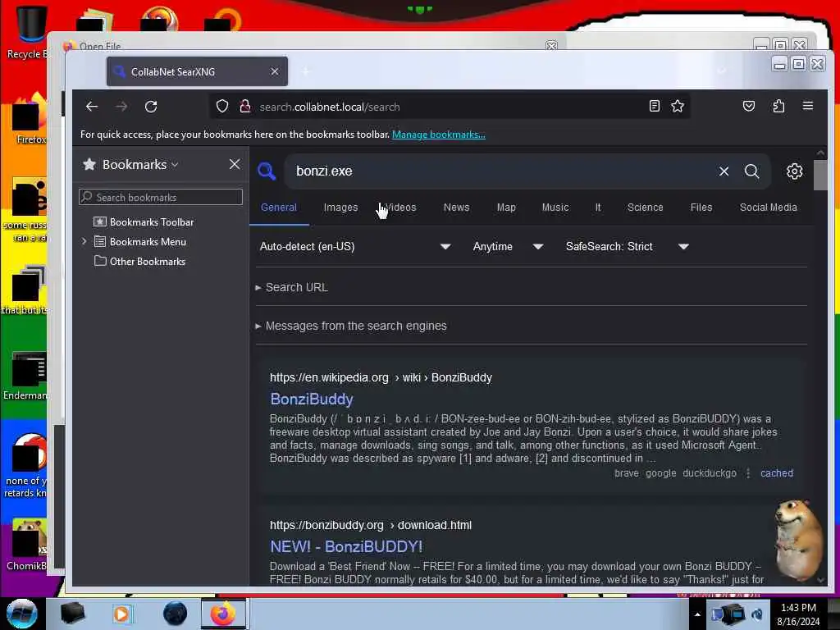
Task: Click the page vertical scrollbar thumb
Action: coord(820,175)
